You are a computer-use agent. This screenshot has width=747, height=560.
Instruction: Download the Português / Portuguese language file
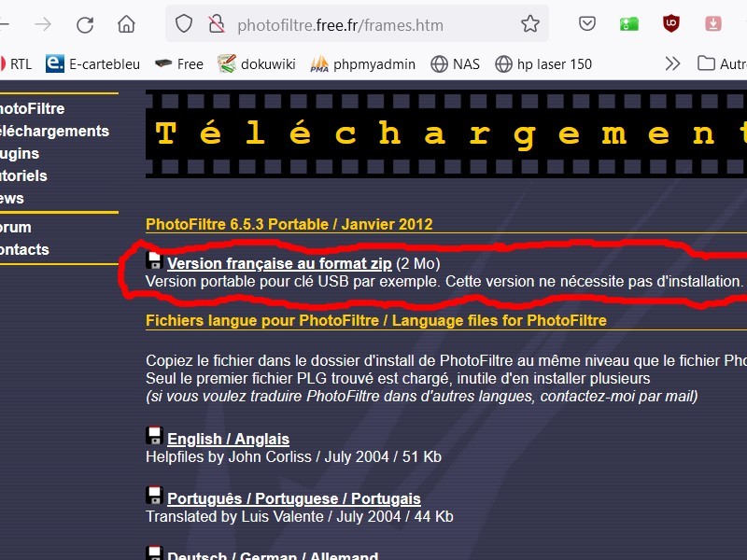tap(293, 498)
